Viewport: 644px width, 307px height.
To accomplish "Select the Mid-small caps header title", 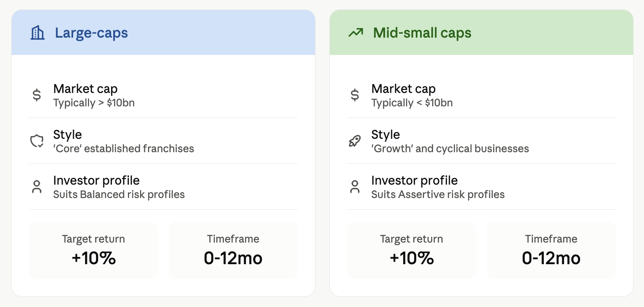I will 422,33.
